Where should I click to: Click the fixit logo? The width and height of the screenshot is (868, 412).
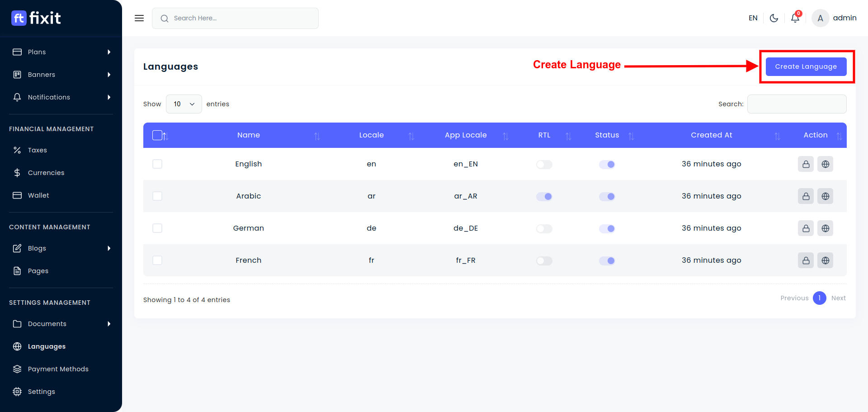tap(36, 18)
